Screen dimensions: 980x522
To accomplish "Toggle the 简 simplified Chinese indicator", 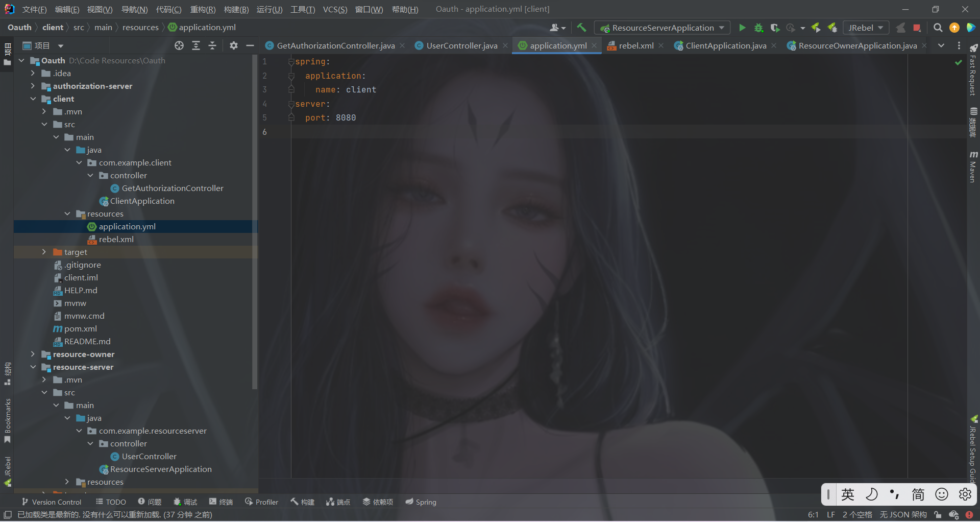I will click(918, 494).
